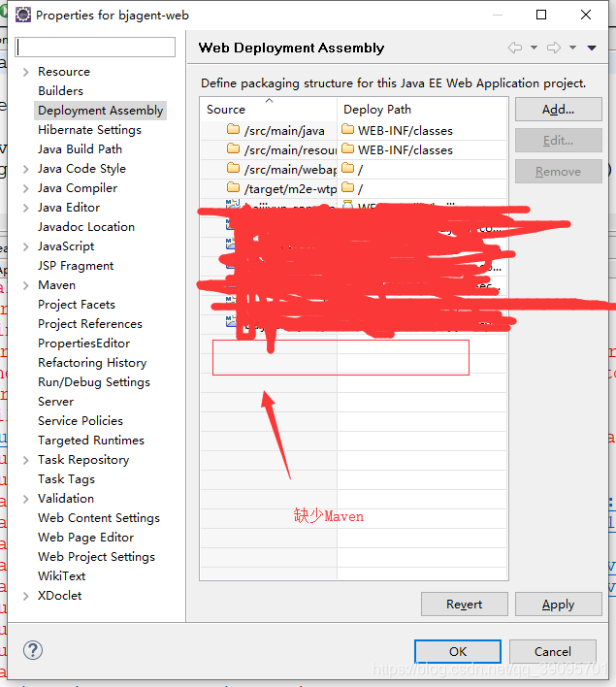Click the /src/main/webapp folder icon
Image resolution: width=616 pixels, height=687 pixels.
[x=234, y=168]
